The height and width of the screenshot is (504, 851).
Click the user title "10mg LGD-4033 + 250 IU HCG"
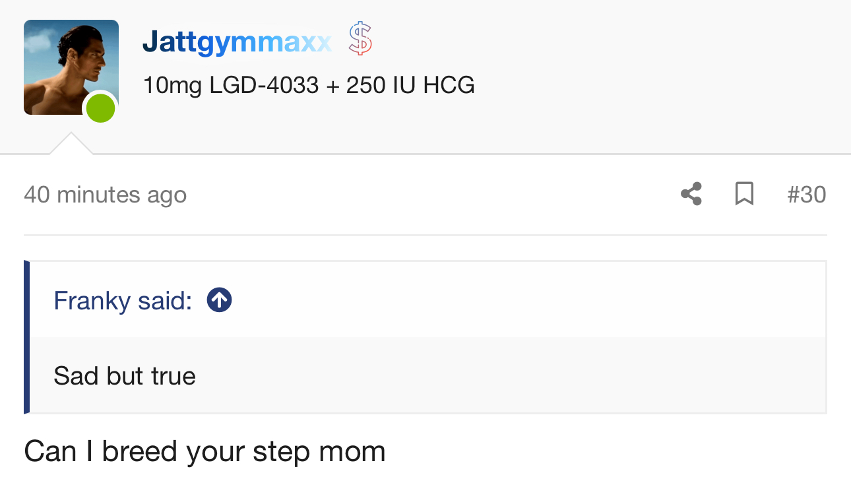[x=309, y=86]
